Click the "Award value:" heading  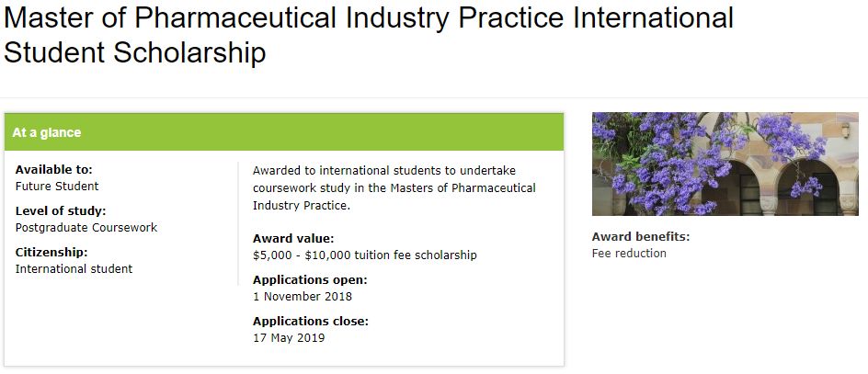[x=293, y=239]
